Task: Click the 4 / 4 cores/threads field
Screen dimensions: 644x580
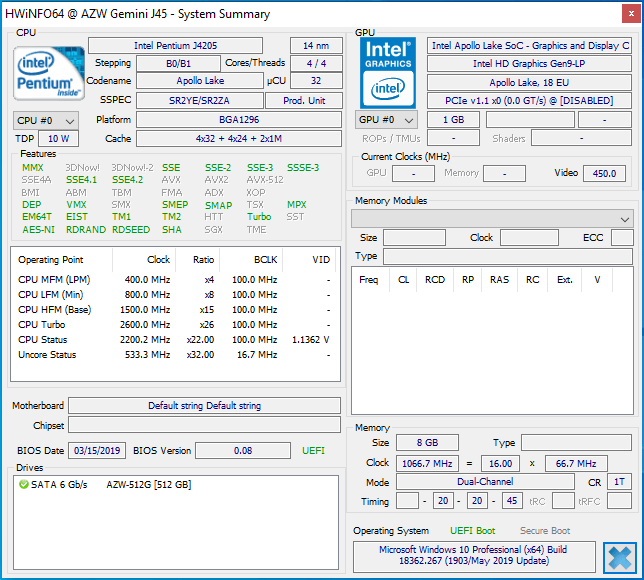Action: click(x=316, y=64)
